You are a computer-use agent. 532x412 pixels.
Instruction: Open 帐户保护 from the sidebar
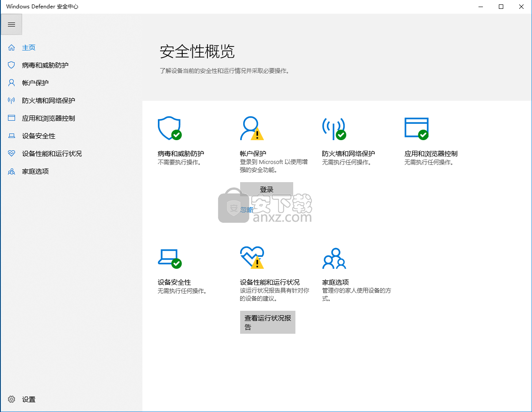click(x=35, y=83)
